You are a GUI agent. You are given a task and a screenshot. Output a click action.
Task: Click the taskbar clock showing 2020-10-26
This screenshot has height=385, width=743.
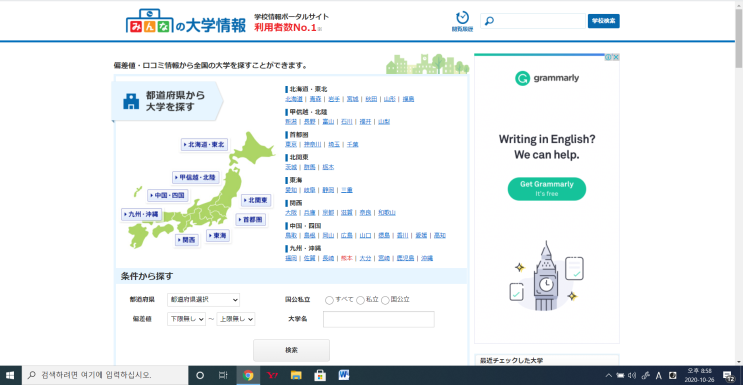coord(699,376)
